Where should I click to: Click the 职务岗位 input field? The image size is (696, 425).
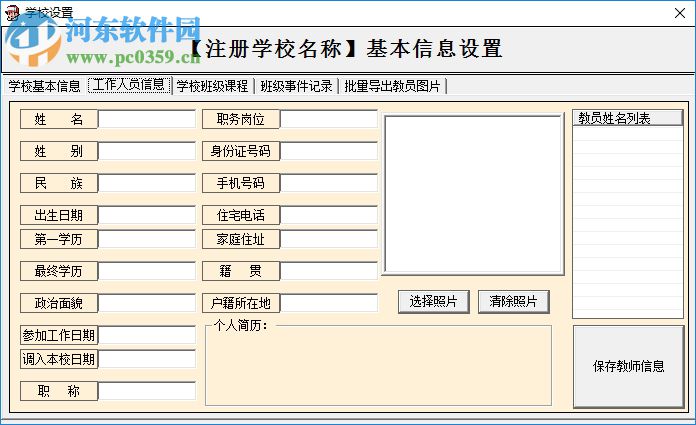[329, 119]
